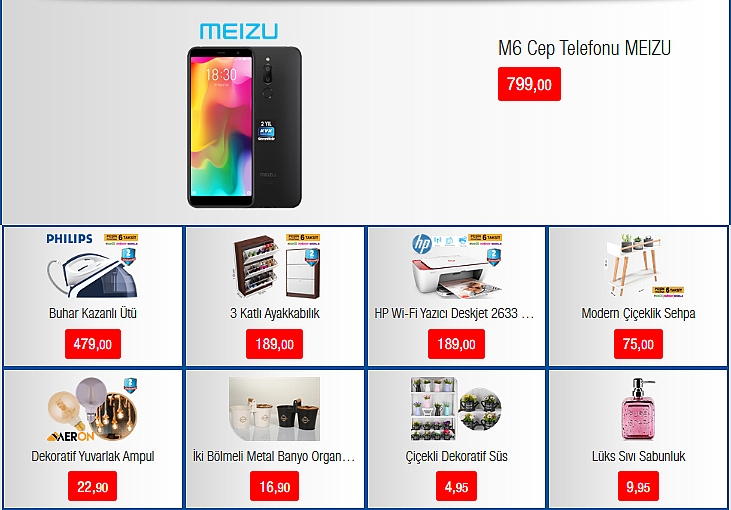Click the 799,00 price tag
The image size is (731, 510).
(x=529, y=84)
